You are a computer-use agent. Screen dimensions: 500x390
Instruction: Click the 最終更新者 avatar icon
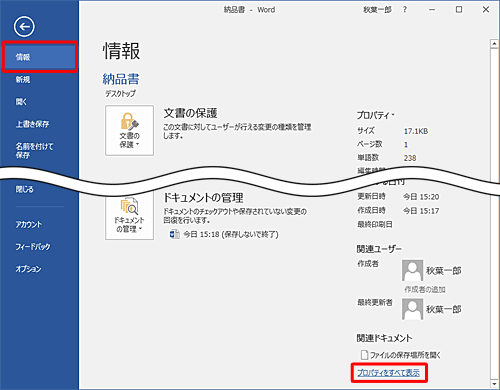(412, 309)
